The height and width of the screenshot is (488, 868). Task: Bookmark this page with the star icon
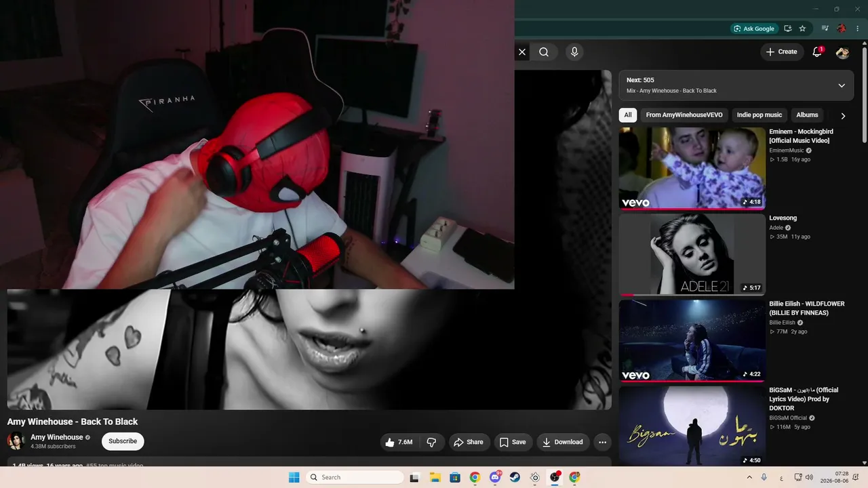(x=803, y=28)
